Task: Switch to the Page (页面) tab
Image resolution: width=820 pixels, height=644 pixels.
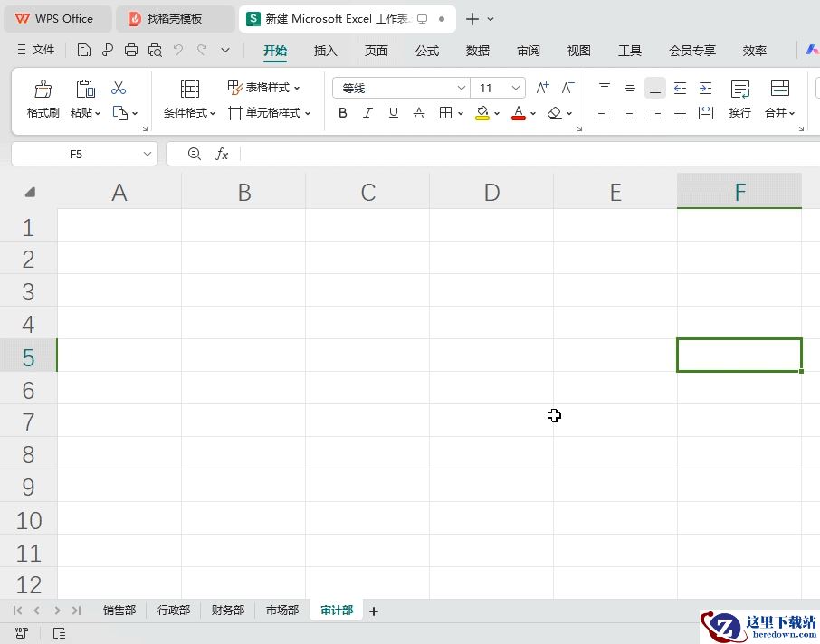Action: [x=376, y=51]
